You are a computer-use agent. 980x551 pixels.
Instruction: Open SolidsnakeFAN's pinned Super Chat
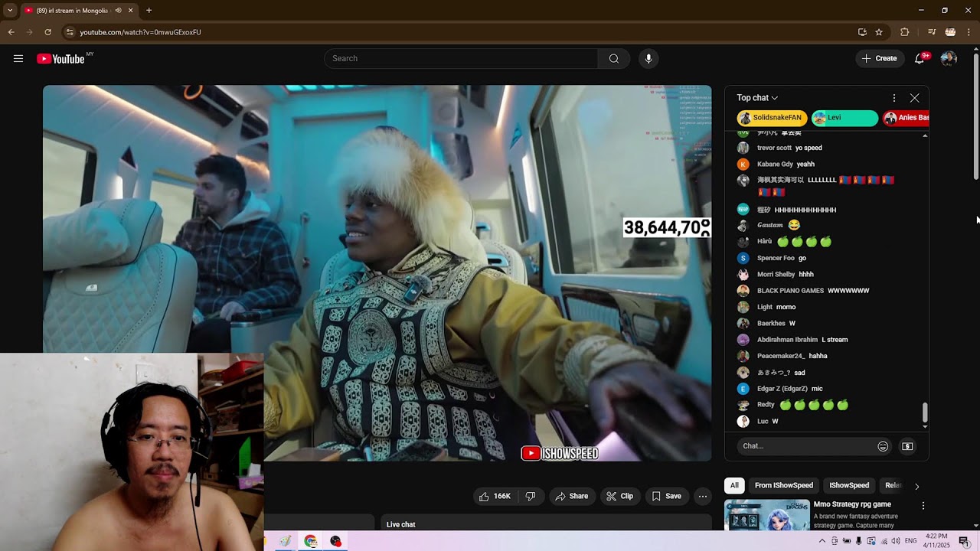(x=772, y=118)
